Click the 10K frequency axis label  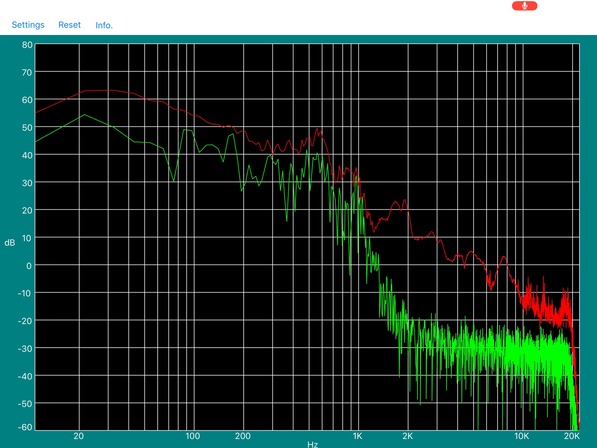pyautogui.click(x=522, y=436)
